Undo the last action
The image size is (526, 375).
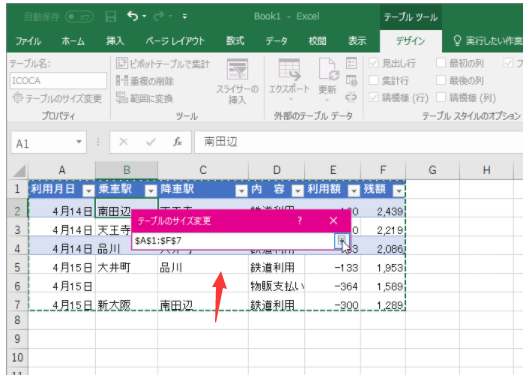coord(133,16)
